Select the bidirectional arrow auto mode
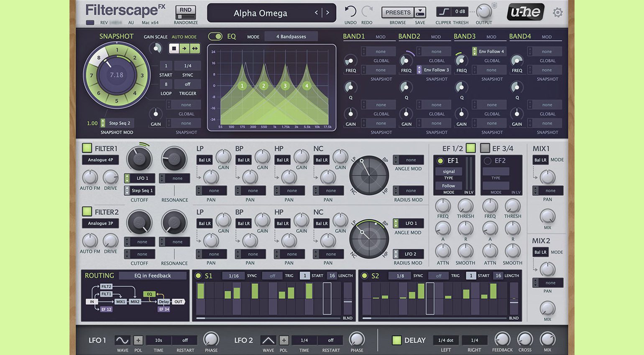The width and height of the screenshot is (644, 355). coord(194,48)
